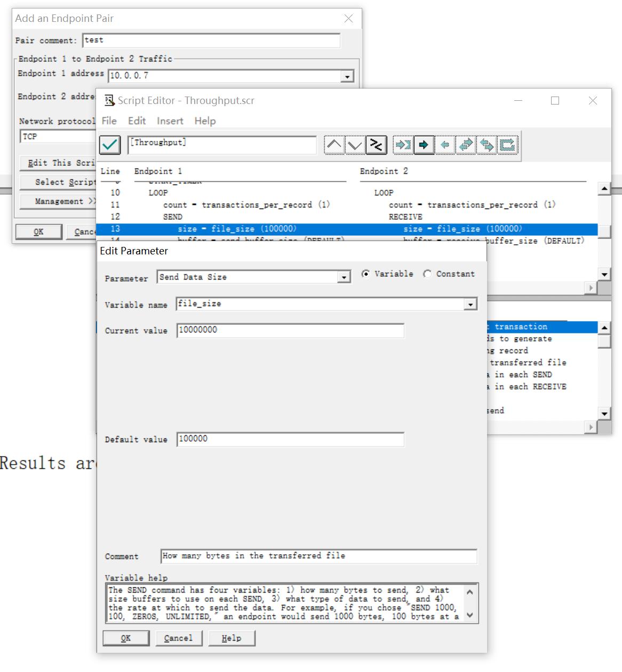The image size is (622, 672).
Task: Select highlighted 'transaction' variable row
Action: coord(542,326)
